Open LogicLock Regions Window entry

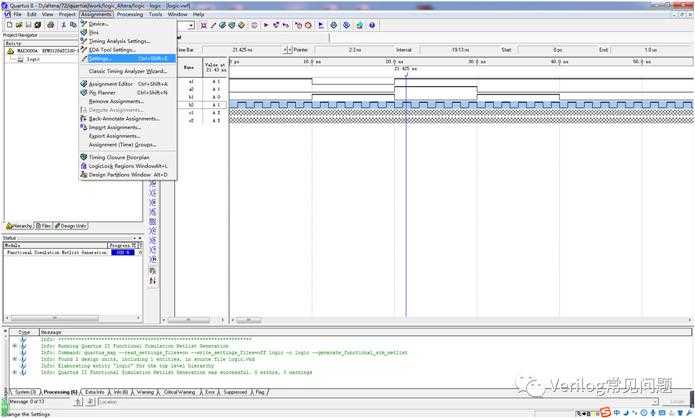(128, 166)
